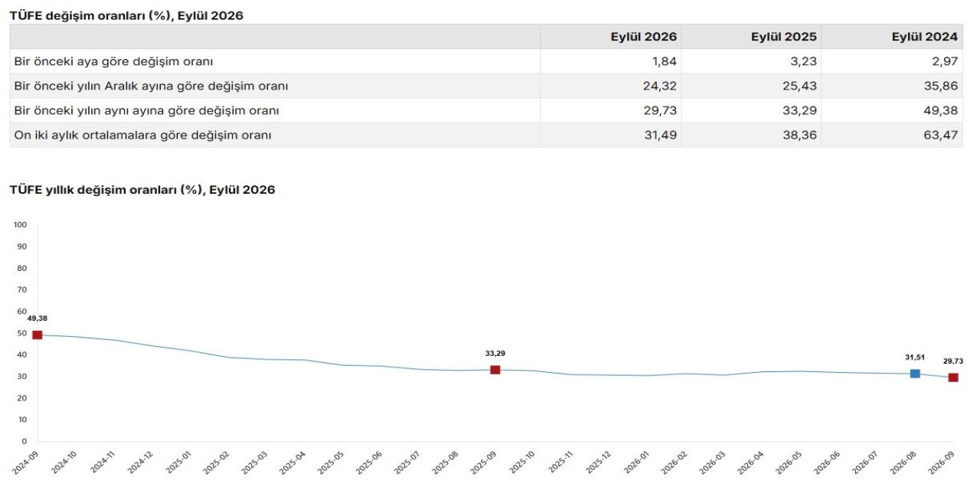This screenshot has height=490, width=980.
Task: Click the 2025-06 x-axis label
Action: coord(369,462)
